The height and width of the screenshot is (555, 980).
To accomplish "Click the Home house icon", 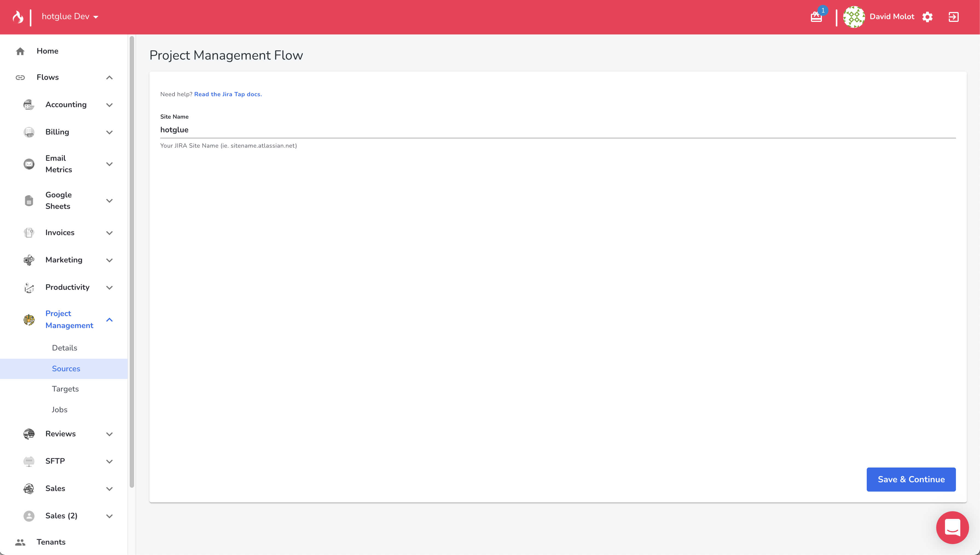I will click(x=20, y=51).
